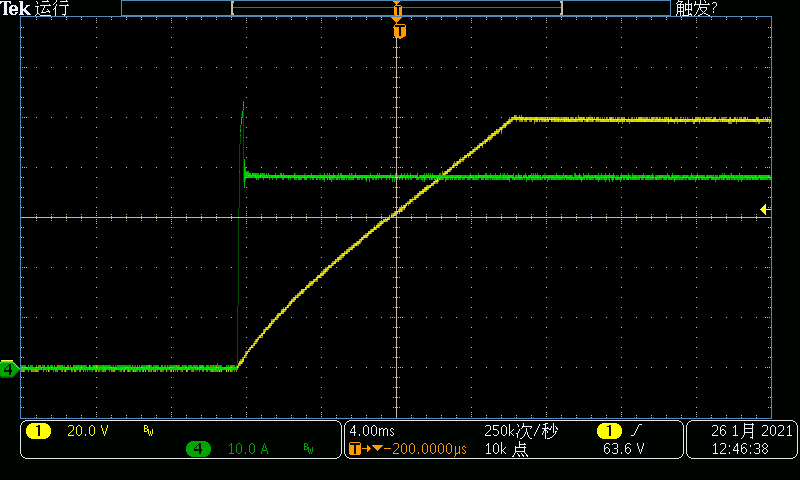Click the bandwidth limit icon for channel 4
The image size is (800, 480).
point(308,448)
